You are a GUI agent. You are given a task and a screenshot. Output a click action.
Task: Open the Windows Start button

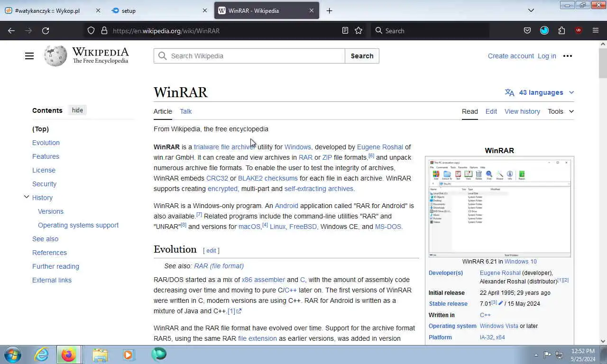(13, 355)
